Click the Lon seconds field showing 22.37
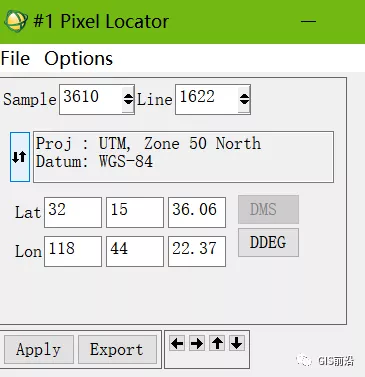The image size is (365, 377). click(197, 251)
